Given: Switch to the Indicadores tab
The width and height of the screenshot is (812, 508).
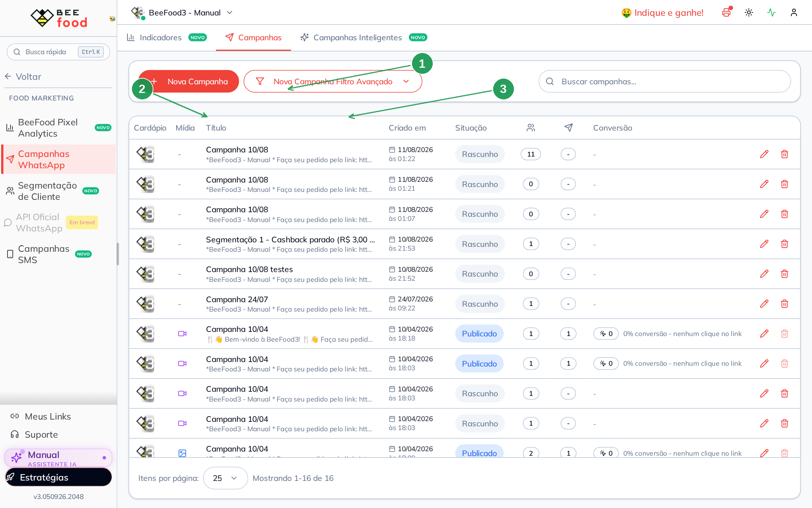Looking at the screenshot, I should click(167, 37).
